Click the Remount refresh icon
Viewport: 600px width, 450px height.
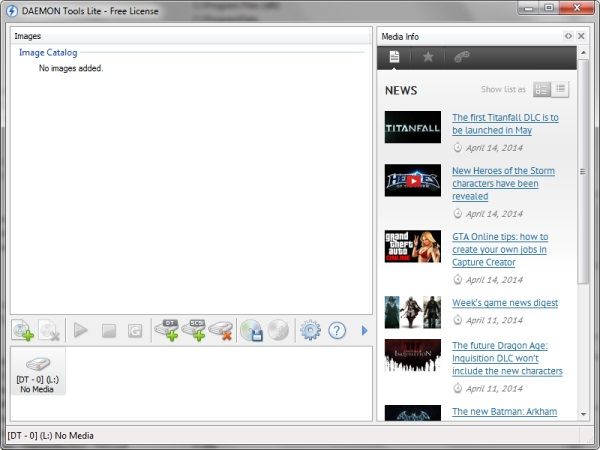click(135, 331)
